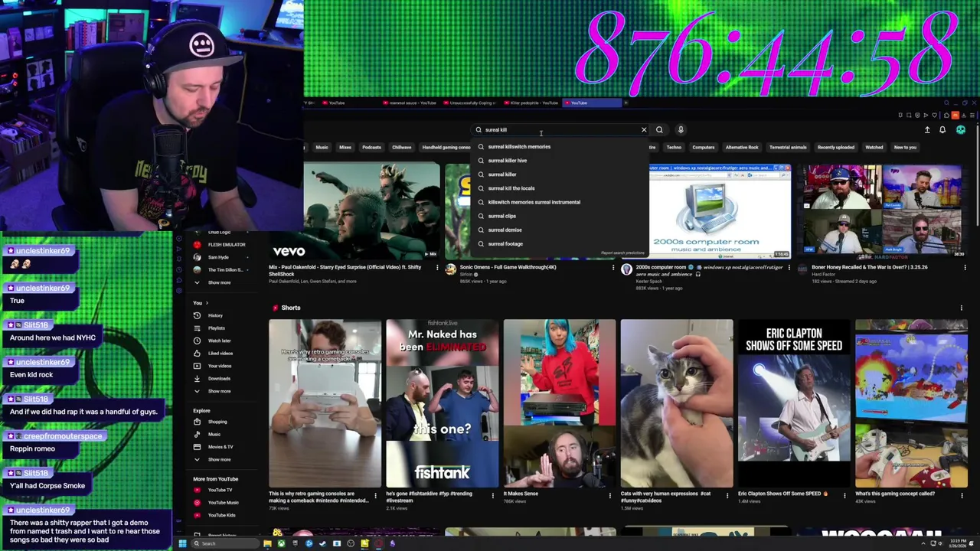Open options for 2000s computer room video
The height and width of the screenshot is (551, 980).
(789, 268)
